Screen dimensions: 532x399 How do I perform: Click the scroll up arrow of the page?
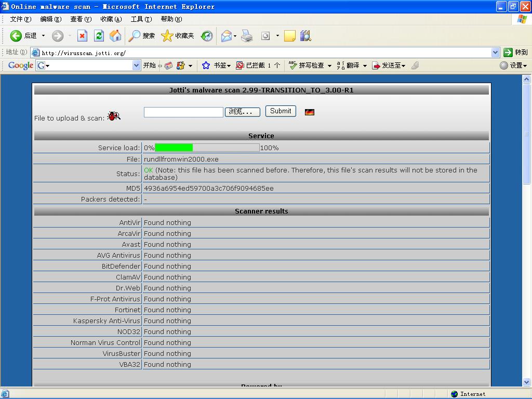point(527,79)
